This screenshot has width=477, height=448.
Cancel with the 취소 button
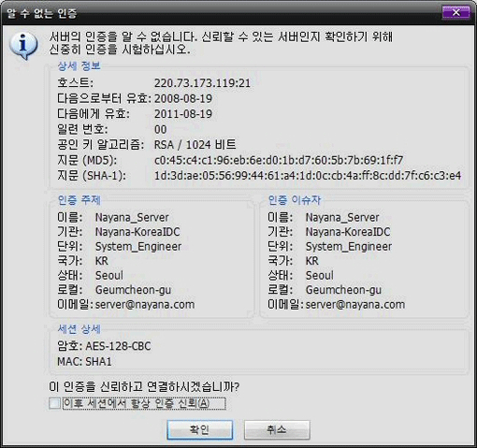(x=277, y=430)
